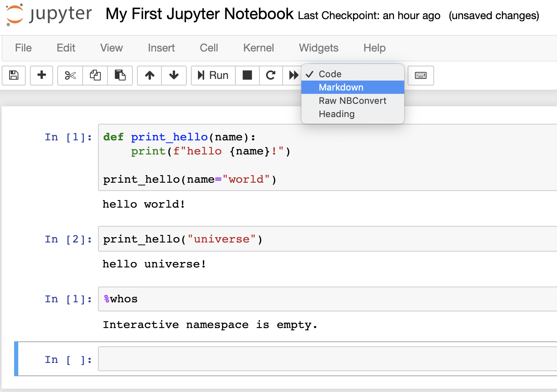The image size is (557, 392).
Task: Click the empty last code cell
Action: click(x=327, y=359)
